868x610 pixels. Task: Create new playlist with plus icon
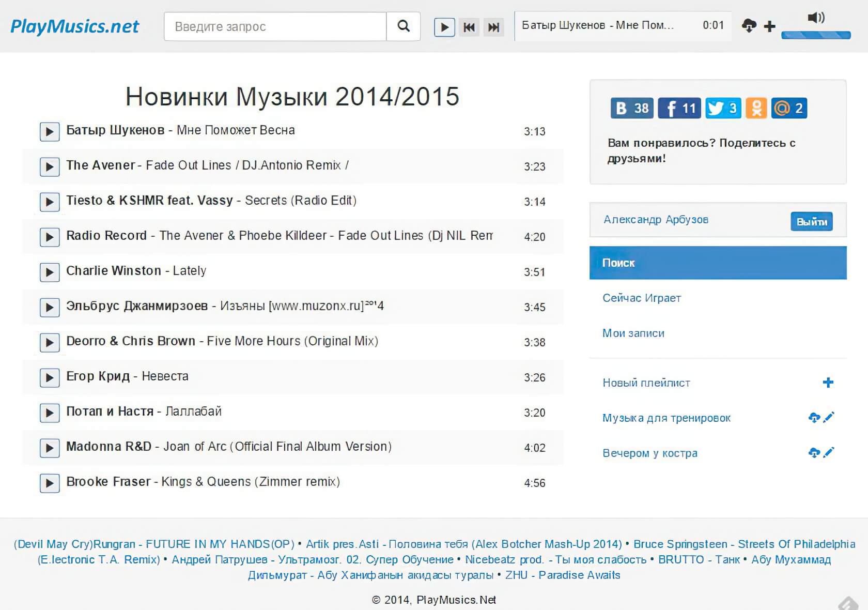click(x=828, y=383)
